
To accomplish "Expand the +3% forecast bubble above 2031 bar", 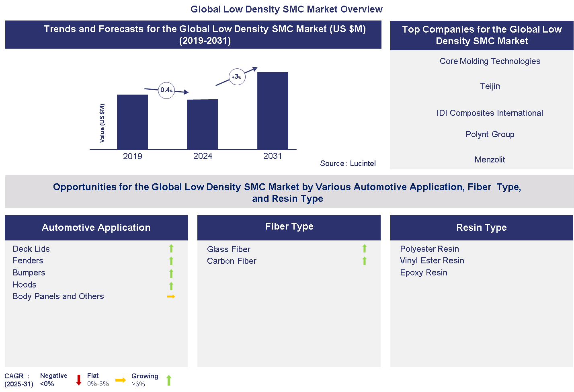I will coord(237,76).
